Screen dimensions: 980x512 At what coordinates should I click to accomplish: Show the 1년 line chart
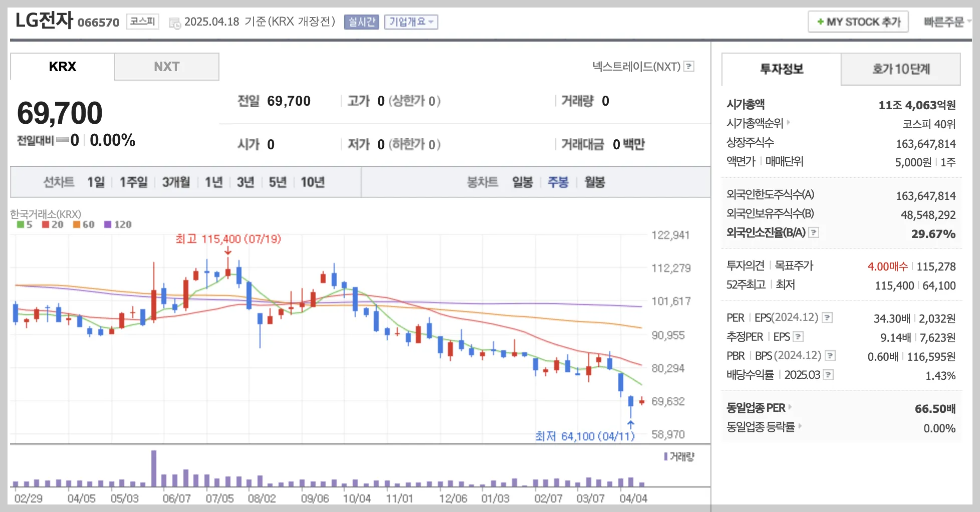(214, 182)
